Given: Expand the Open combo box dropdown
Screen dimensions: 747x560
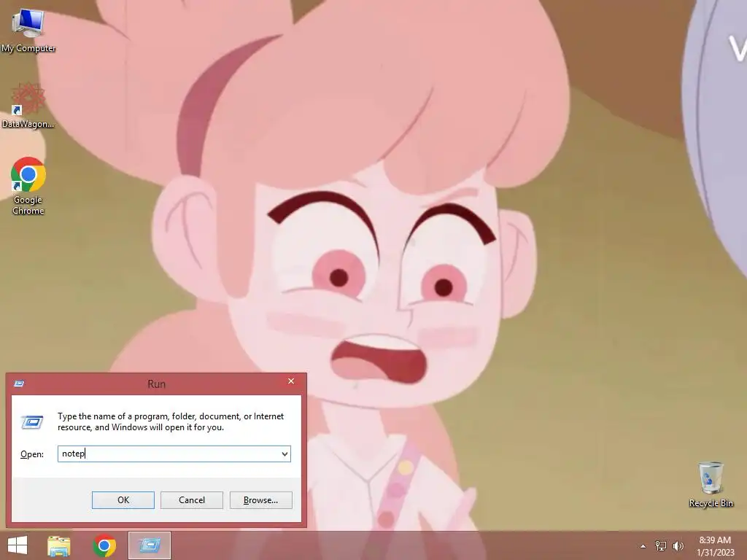Looking at the screenshot, I should coord(285,454).
